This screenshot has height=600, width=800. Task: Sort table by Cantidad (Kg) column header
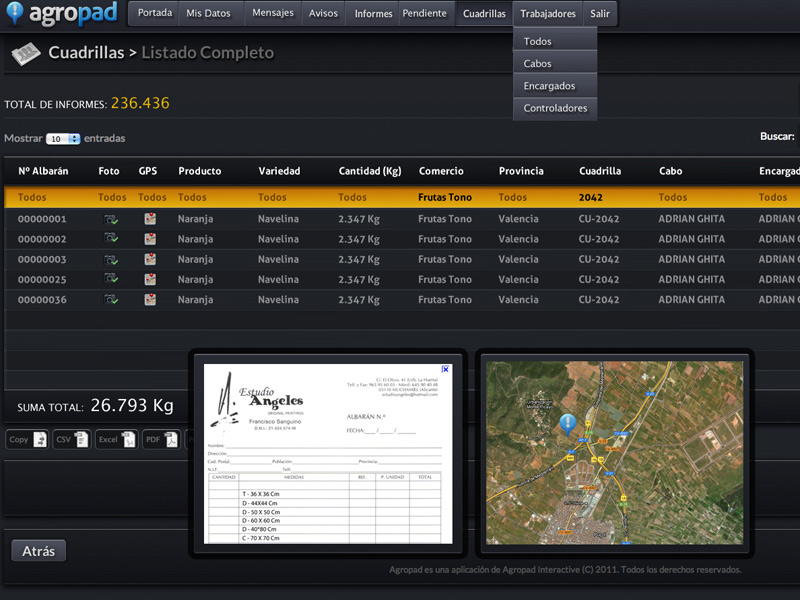pyautogui.click(x=370, y=171)
